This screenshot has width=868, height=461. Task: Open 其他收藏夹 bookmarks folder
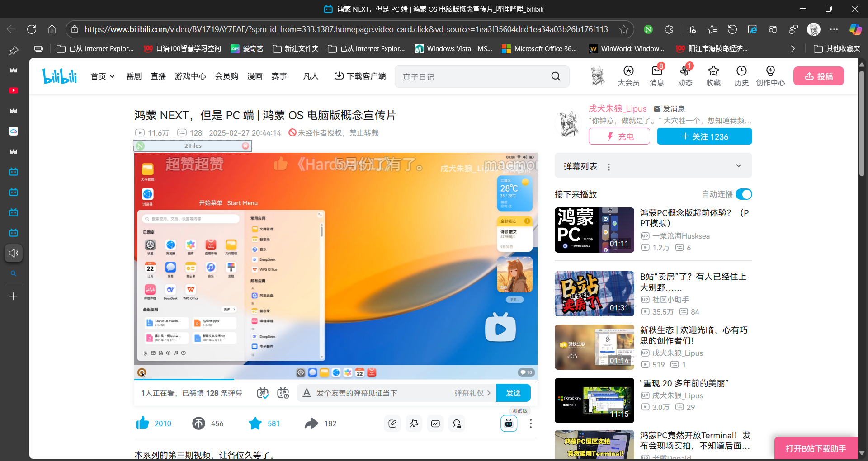click(837, 48)
